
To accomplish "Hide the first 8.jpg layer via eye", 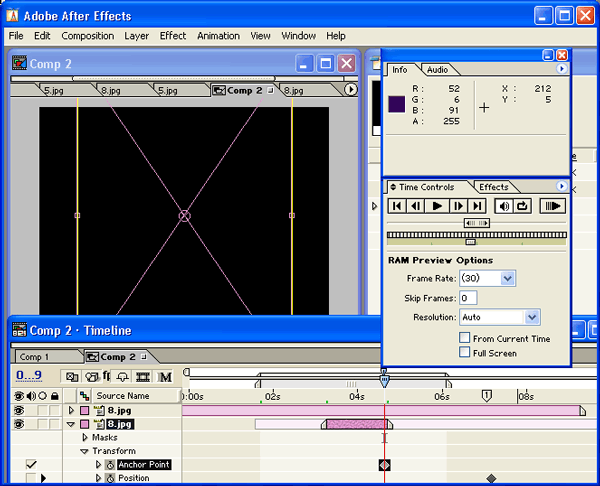I will point(19,411).
